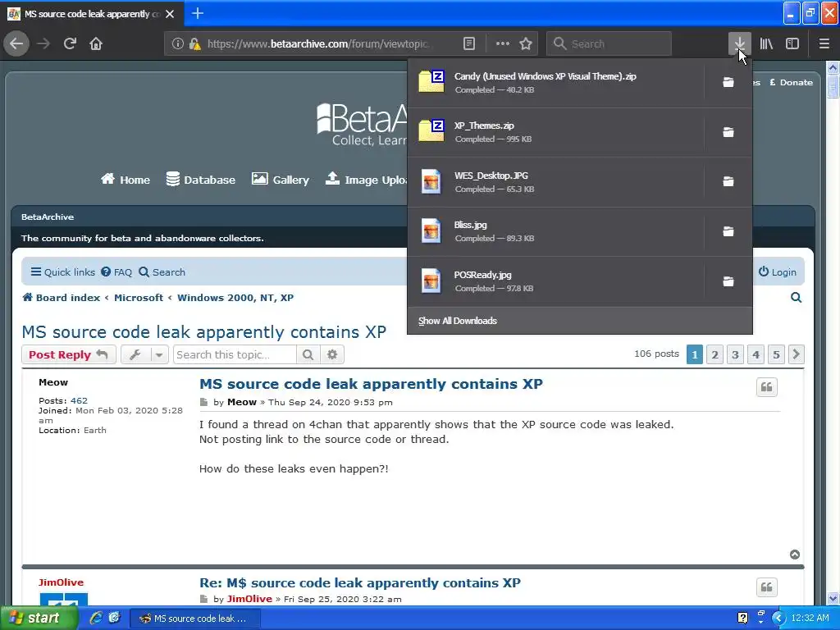Toggle the sidebars button
This screenshot has height=630, width=840.
792,43
